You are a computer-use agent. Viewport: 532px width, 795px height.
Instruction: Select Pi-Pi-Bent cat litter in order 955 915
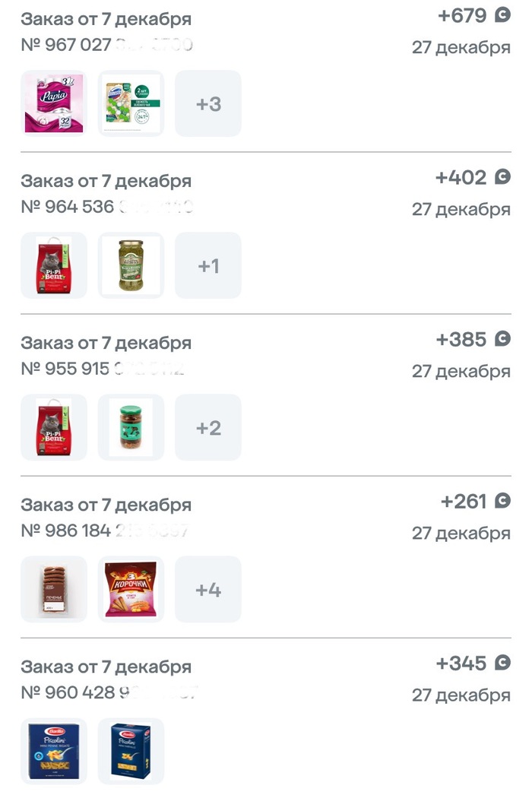(54, 427)
